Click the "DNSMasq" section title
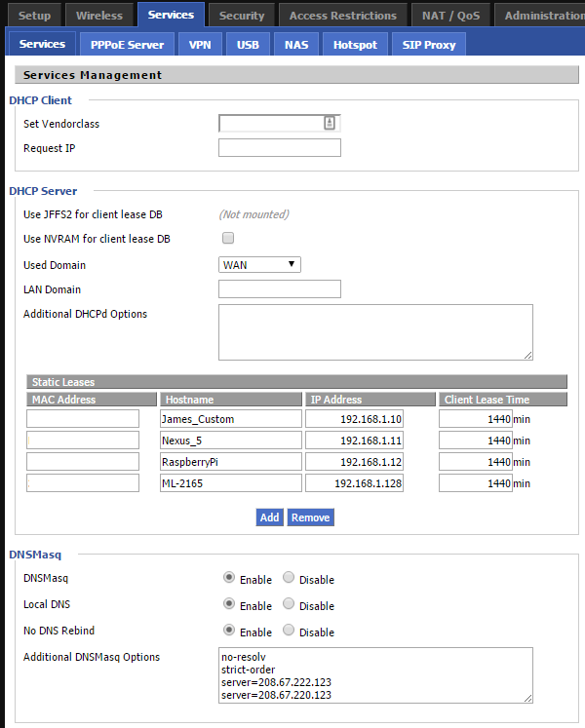 (x=35, y=555)
